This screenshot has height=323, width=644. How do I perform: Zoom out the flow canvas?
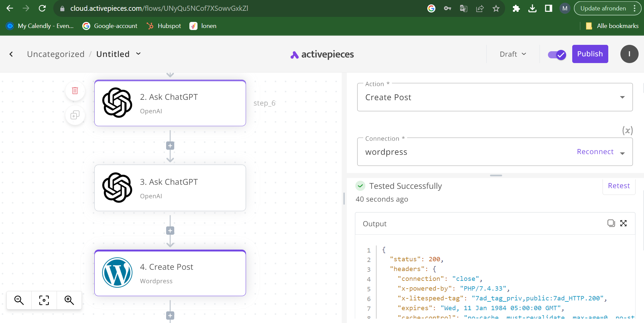(19, 300)
